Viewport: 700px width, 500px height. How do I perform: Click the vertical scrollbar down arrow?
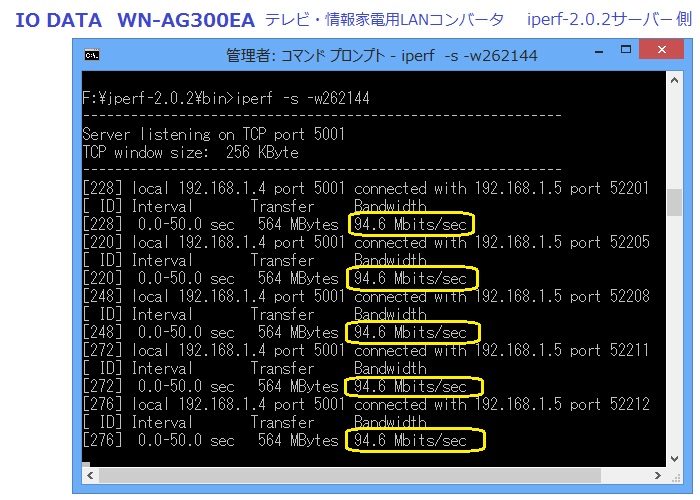pyautogui.click(x=675, y=458)
